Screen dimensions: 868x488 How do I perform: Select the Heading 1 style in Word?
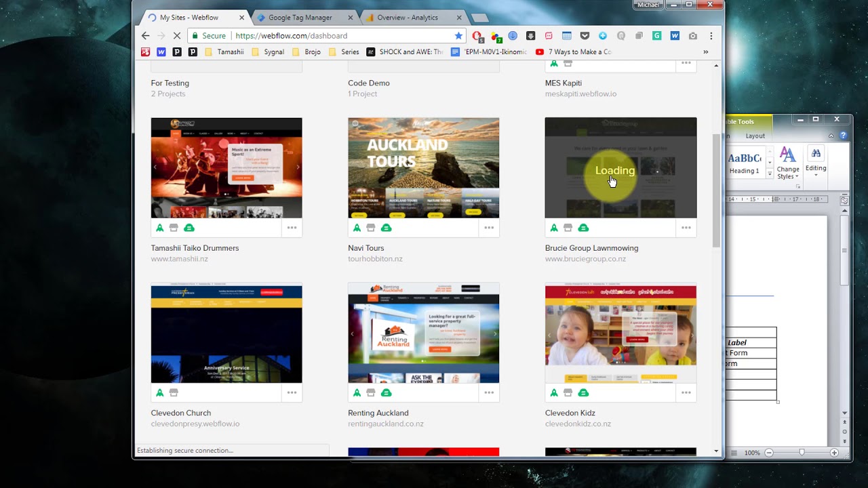click(x=745, y=163)
